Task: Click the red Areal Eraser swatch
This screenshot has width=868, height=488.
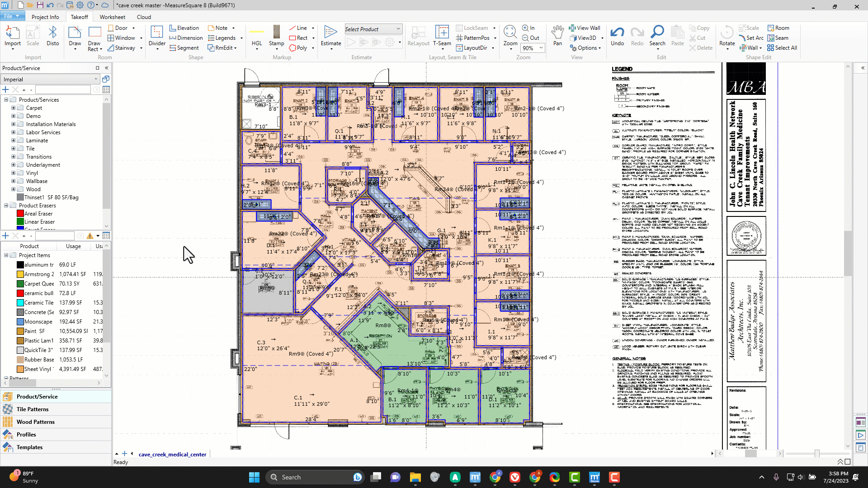Action: tap(20, 214)
